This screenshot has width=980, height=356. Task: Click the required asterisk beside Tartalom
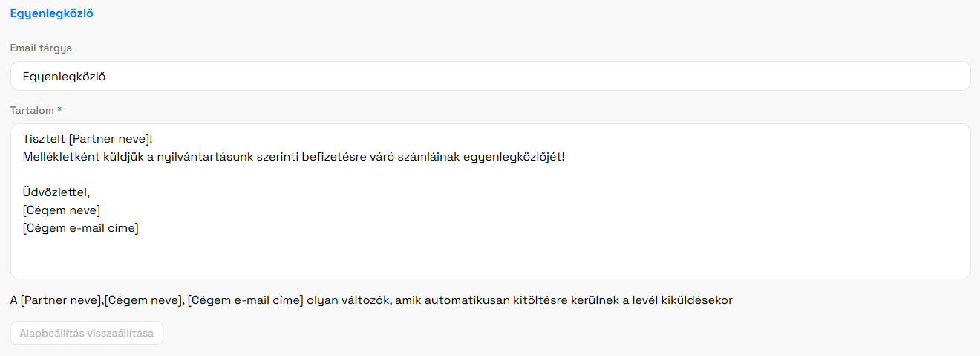point(59,110)
